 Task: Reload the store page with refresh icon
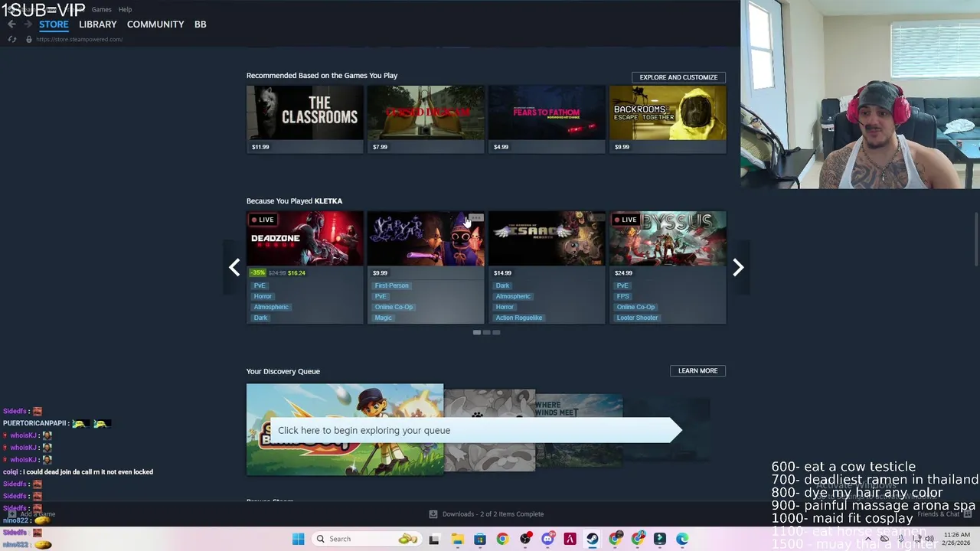coord(11,39)
